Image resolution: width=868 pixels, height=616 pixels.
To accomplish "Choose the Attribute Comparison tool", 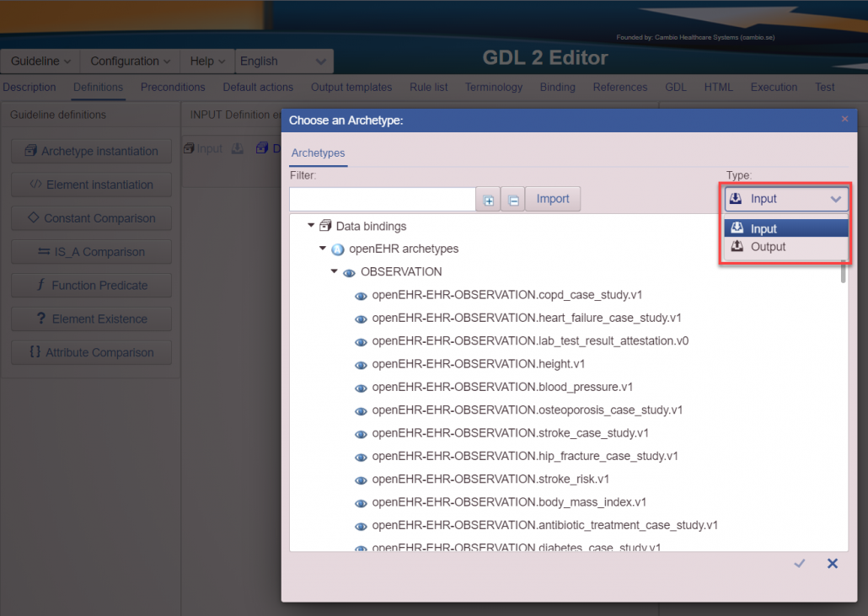I will [x=90, y=352].
